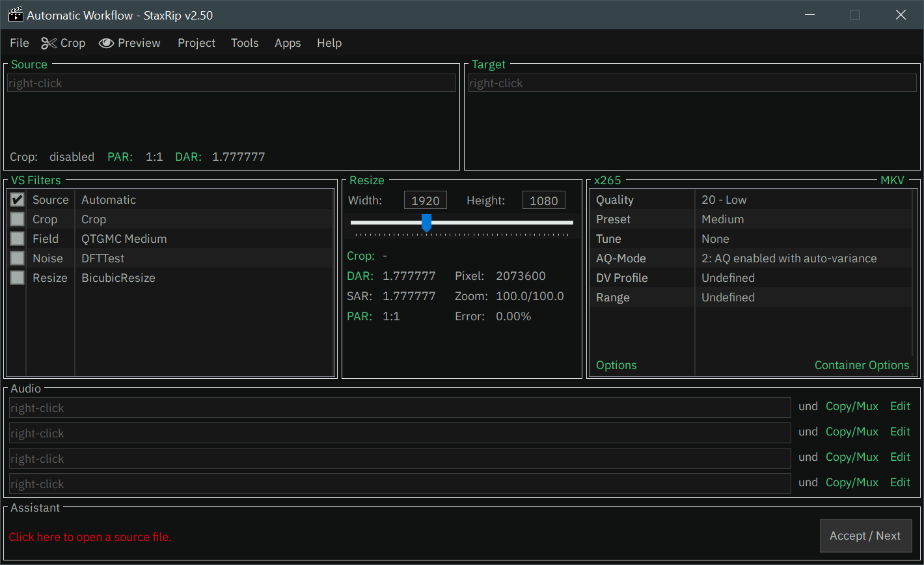Click the green DAR label in Source panel

click(x=189, y=157)
